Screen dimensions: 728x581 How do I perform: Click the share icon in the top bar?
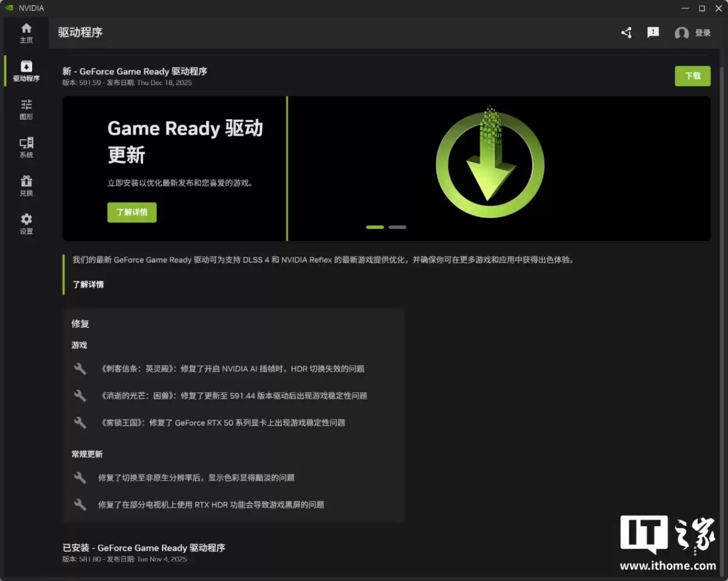pyautogui.click(x=626, y=33)
